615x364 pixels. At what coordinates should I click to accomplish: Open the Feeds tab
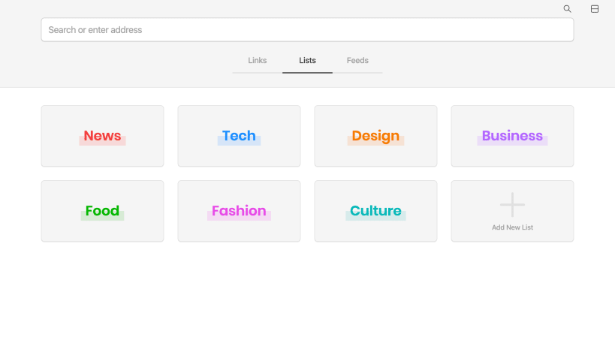pos(357,60)
